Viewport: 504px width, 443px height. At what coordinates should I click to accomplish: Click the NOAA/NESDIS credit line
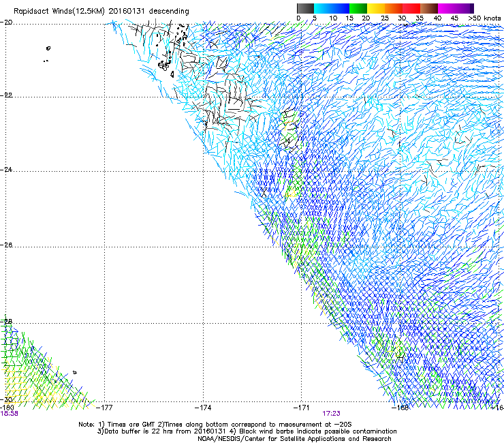pyautogui.click(x=294, y=439)
